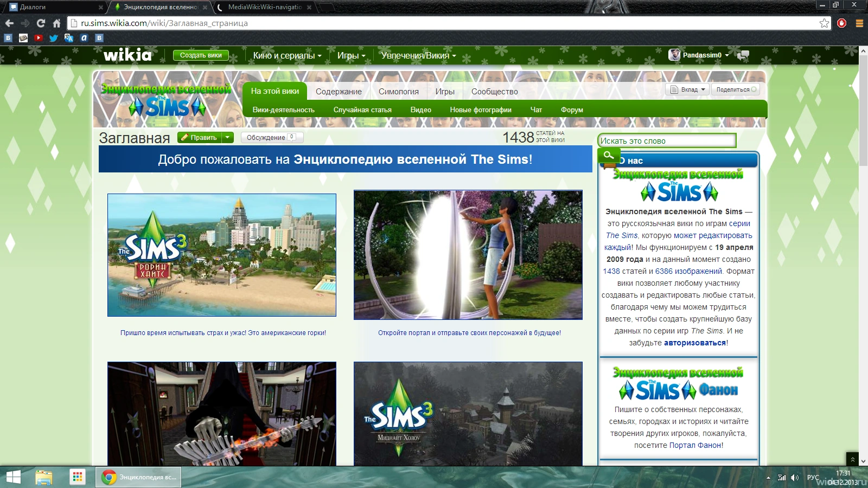Click the Создать вики button

[x=201, y=55]
